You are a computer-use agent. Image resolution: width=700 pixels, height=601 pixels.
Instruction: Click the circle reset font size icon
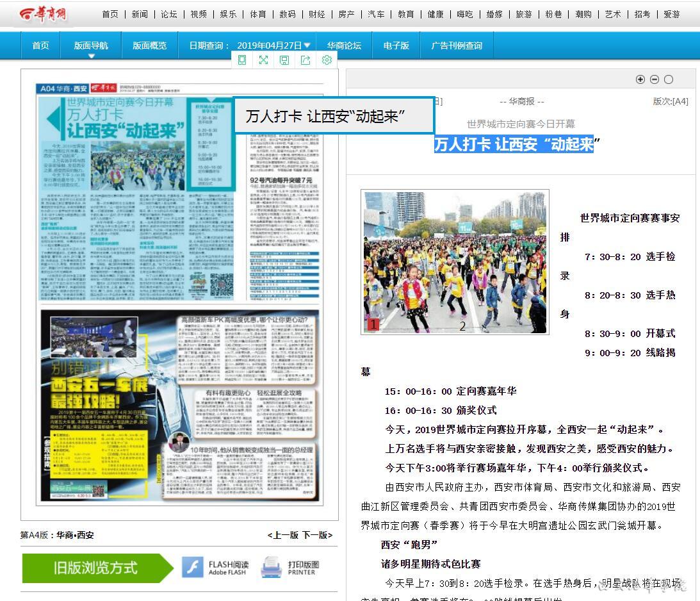coord(669,79)
